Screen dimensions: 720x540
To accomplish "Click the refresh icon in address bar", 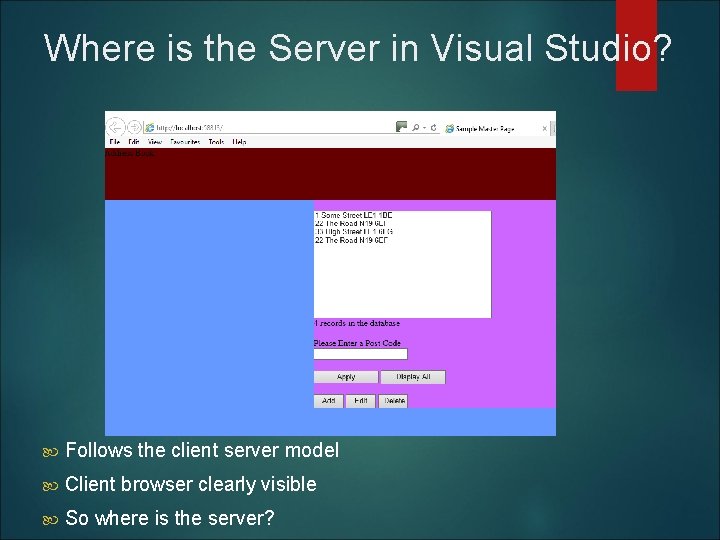I will [x=433, y=128].
